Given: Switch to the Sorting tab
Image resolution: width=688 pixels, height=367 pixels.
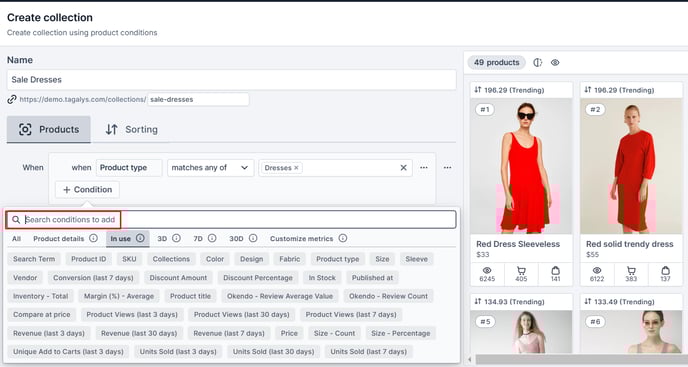Looking at the screenshot, I should click(131, 130).
